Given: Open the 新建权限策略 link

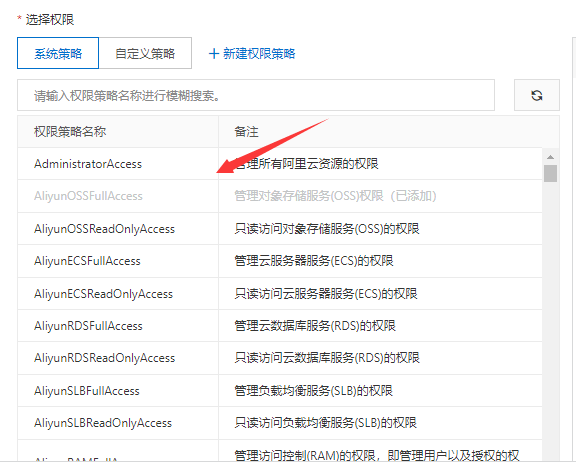Looking at the screenshot, I should [x=252, y=54].
